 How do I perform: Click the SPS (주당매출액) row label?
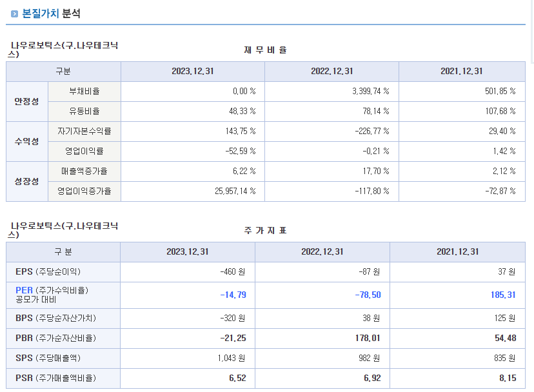pos(48,358)
